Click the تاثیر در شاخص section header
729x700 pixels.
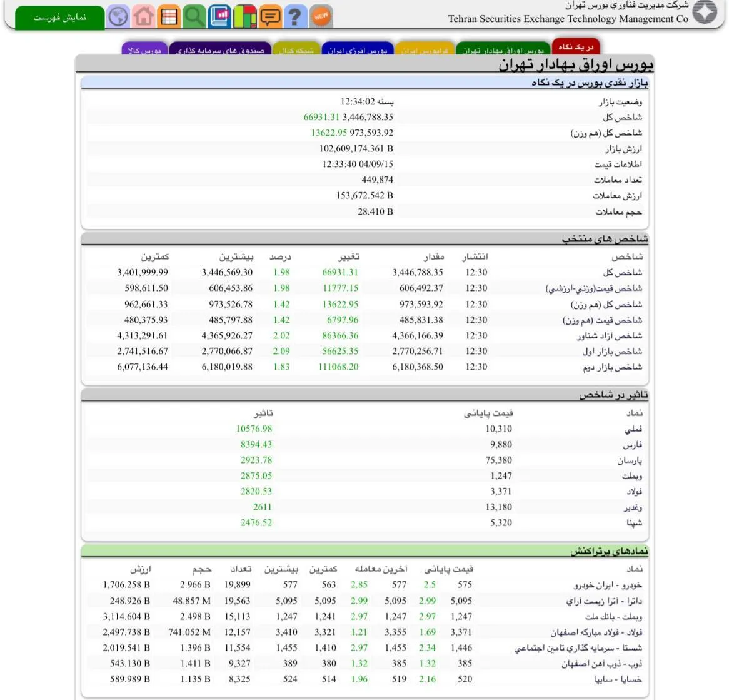click(x=364, y=395)
